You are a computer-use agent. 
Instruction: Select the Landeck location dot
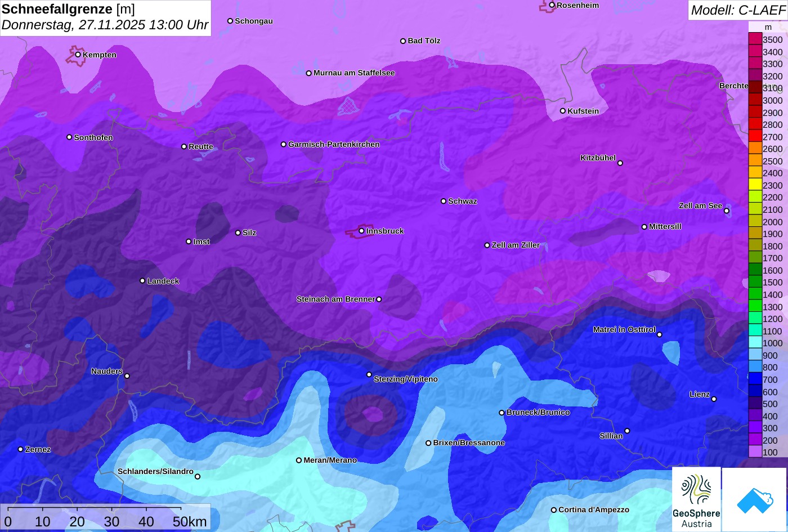tap(142, 281)
